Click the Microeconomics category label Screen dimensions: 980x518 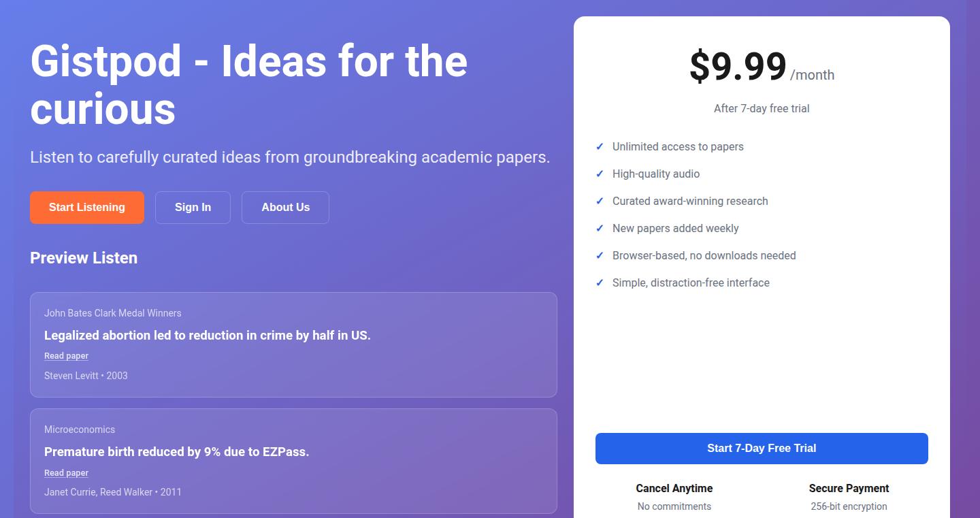click(80, 430)
